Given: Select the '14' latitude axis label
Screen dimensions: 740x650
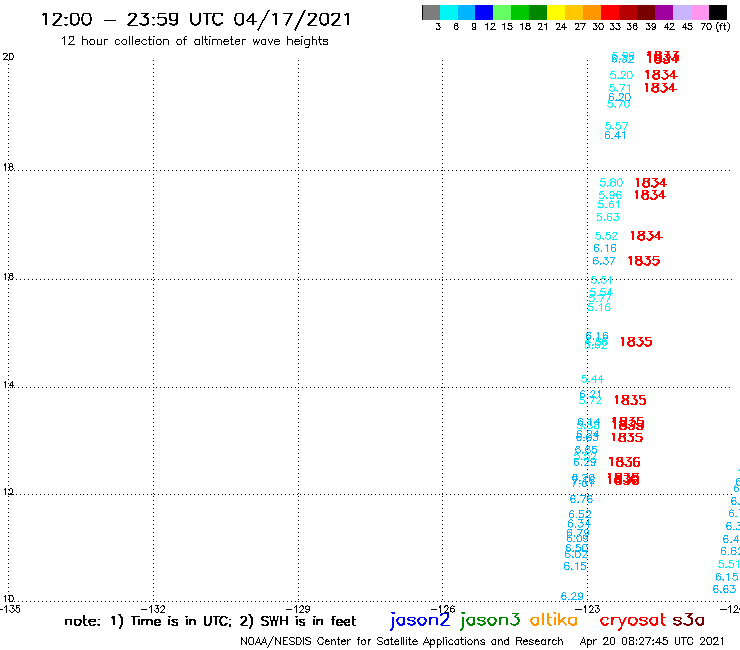Looking at the screenshot, I should [8, 385].
